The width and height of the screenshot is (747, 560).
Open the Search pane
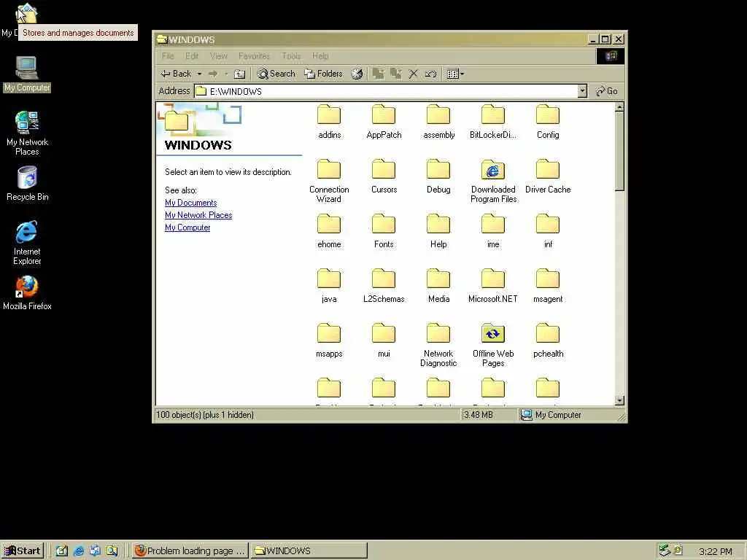pyautogui.click(x=276, y=74)
